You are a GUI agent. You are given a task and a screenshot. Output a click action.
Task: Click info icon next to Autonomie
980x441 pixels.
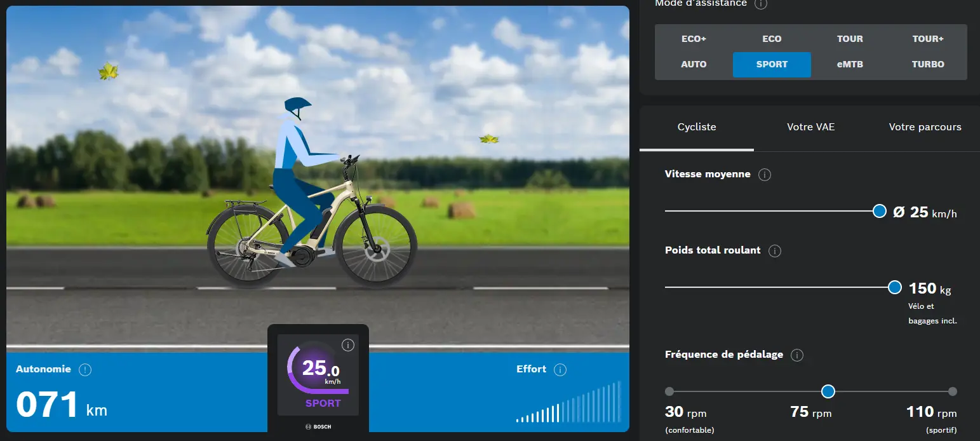click(x=85, y=370)
